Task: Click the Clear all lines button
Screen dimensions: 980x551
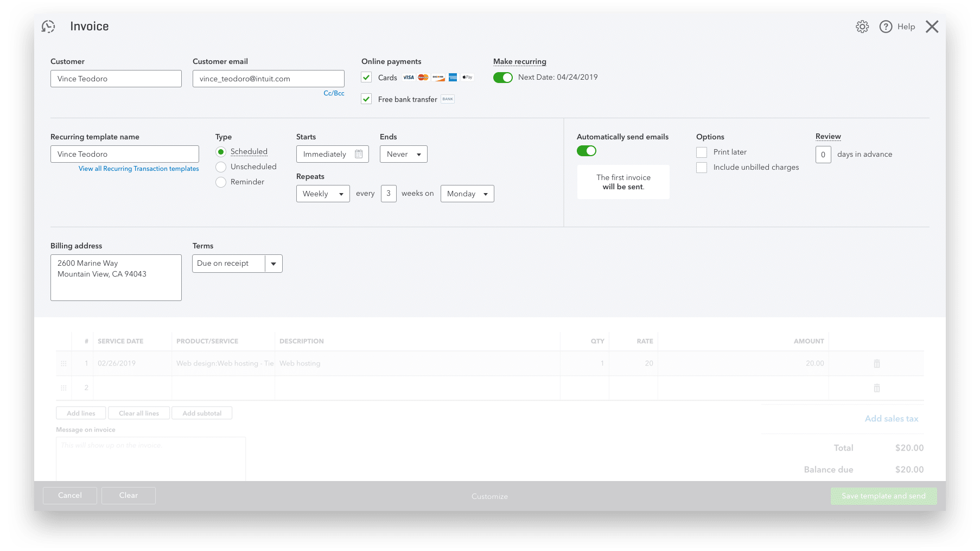Action: tap(139, 413)
